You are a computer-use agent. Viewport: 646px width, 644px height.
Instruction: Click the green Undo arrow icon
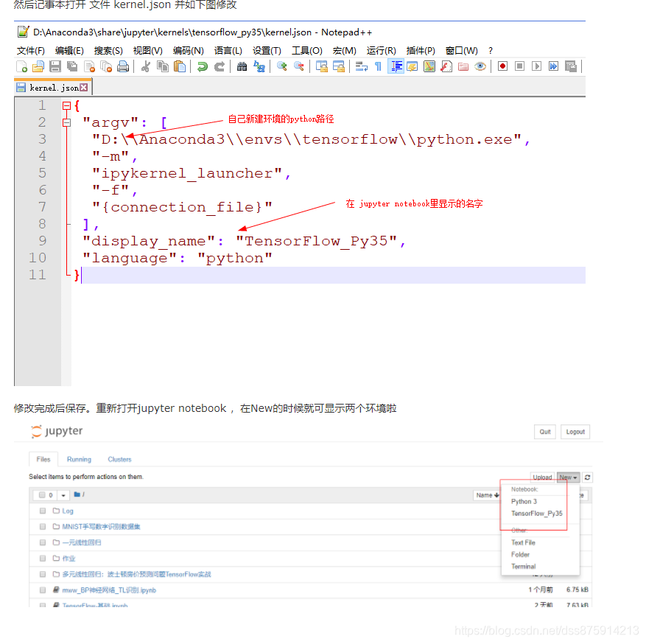(203, 66)
